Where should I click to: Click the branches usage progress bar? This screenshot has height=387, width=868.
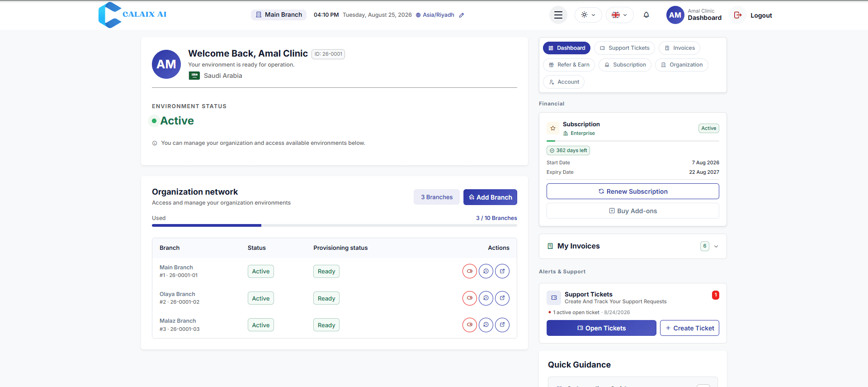pyautogui.click(x=335, y=225)
